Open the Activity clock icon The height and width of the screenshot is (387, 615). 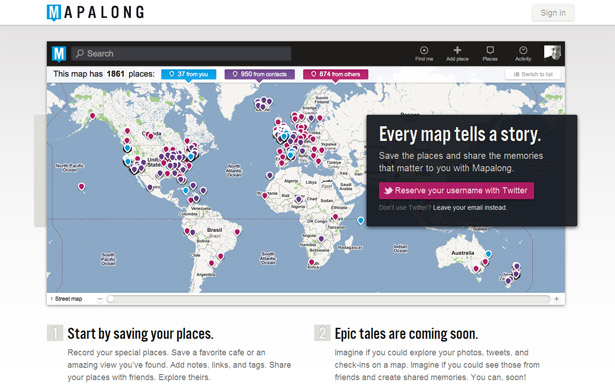point(523,50)
